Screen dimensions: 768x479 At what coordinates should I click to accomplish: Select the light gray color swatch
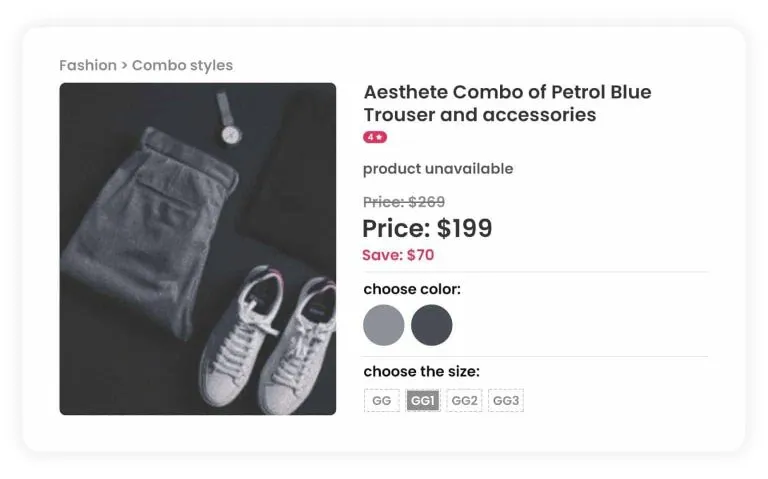(384, 325)
